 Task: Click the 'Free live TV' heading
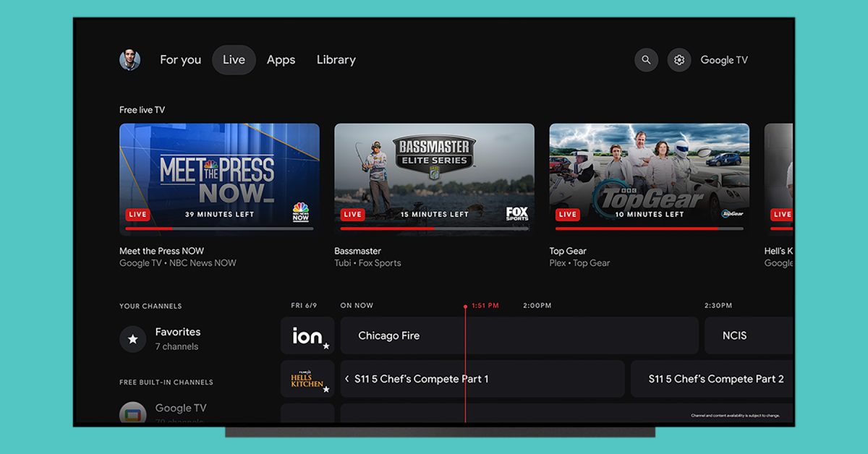pyautogui.click(x=142, y=110)
